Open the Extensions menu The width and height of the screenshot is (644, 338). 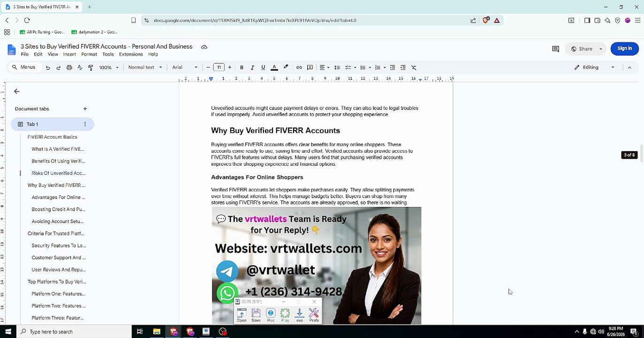click(131, 54)
